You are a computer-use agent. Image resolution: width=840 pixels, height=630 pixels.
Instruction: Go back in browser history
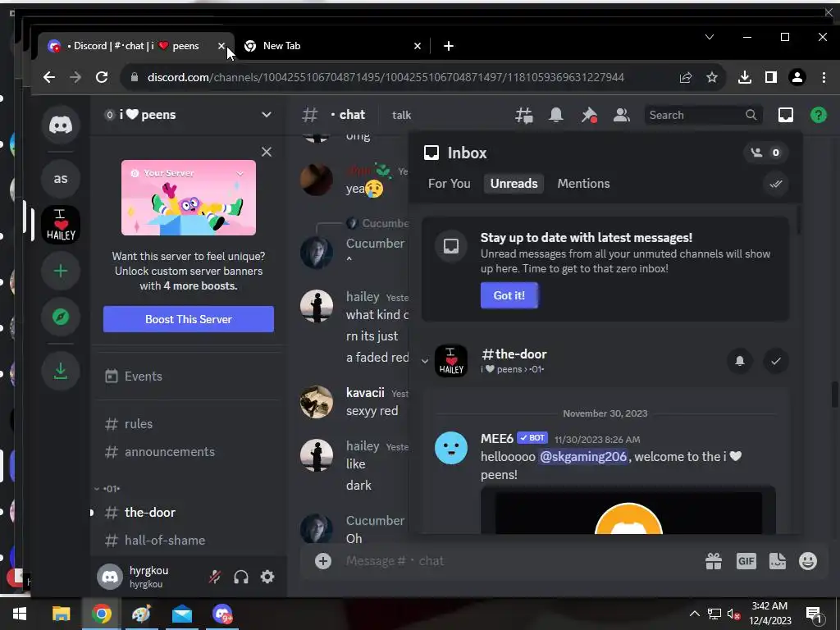point(49,77)
